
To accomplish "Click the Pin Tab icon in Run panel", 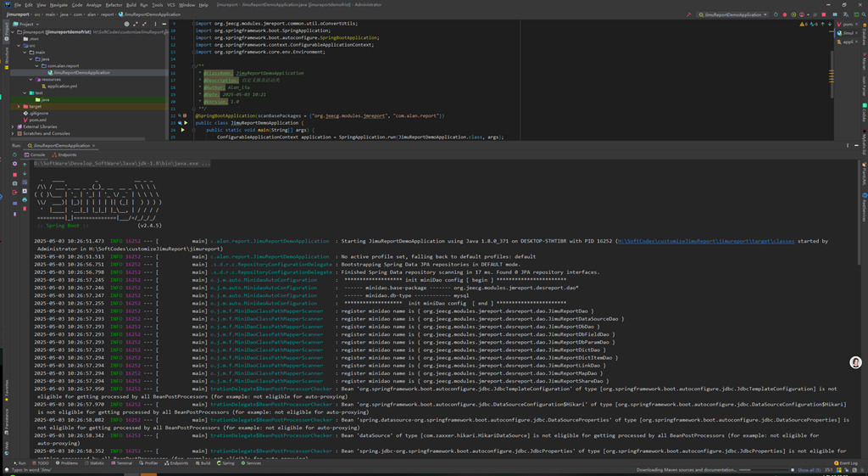I will coord(15,214).
